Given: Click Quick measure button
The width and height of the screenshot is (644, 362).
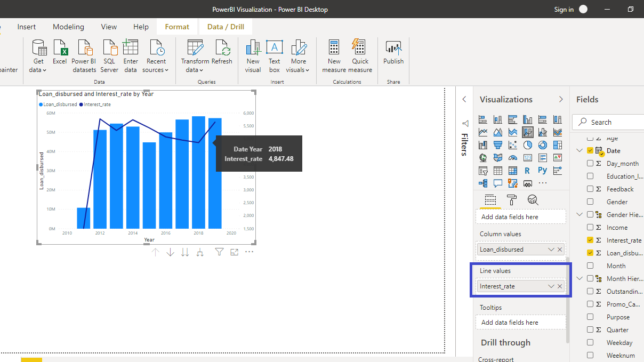Looking at the screenshot, I should click(x=360, y=56).
